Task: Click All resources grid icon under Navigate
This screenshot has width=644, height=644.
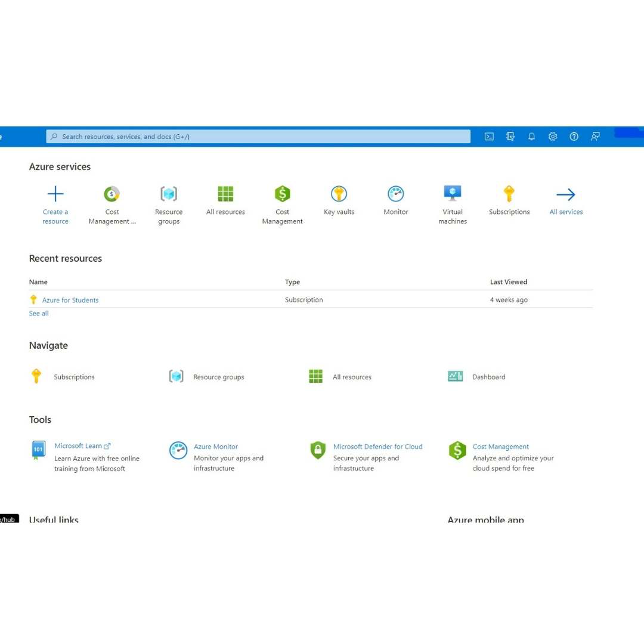Action: coord(315,376)
